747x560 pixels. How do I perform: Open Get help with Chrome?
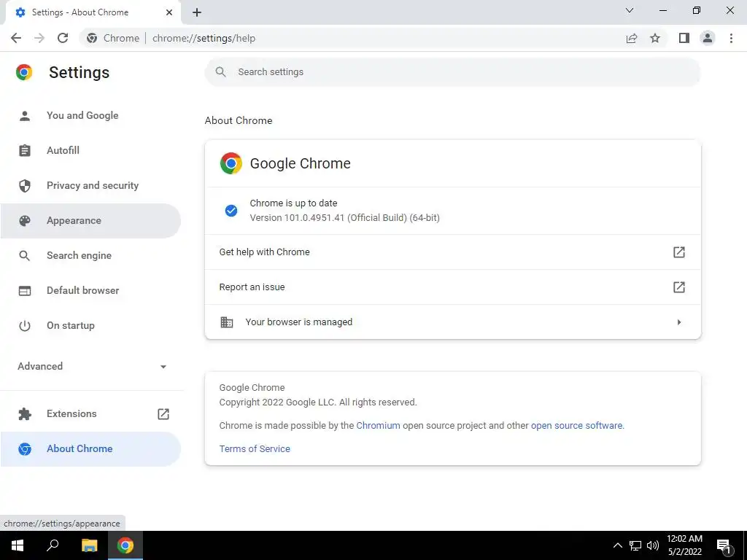click(452, 252)
